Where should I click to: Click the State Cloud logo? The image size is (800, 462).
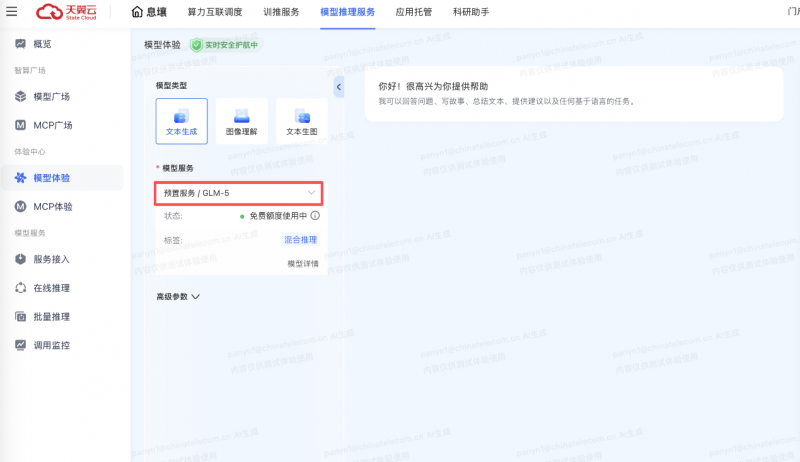(x=66, y=11)
